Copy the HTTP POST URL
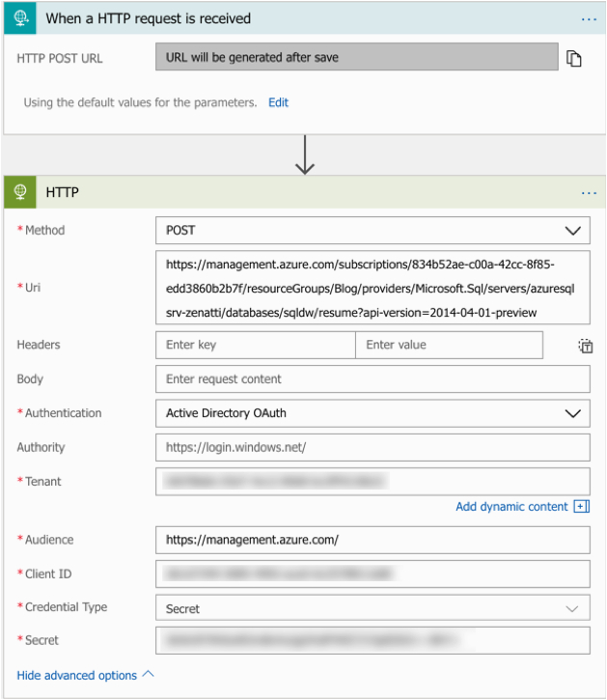607x700 pixels. pos(574,58)
